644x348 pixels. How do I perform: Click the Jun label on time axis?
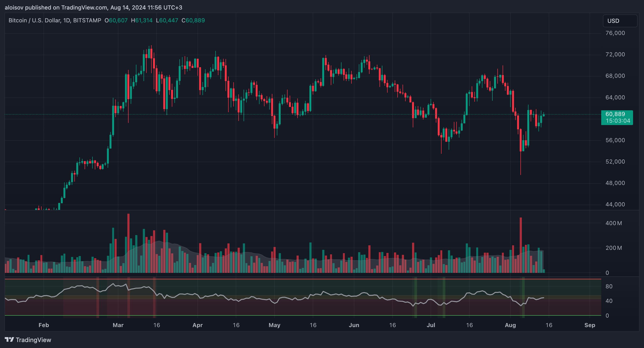tap(354, 325)
